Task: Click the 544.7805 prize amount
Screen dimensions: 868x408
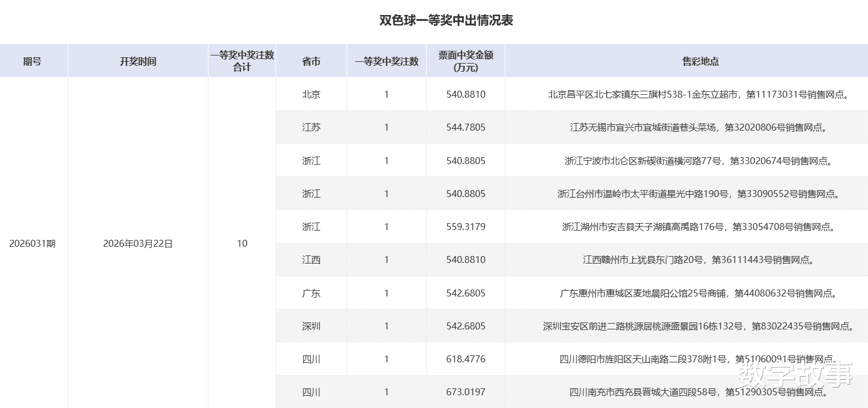Action: point(466,127)
